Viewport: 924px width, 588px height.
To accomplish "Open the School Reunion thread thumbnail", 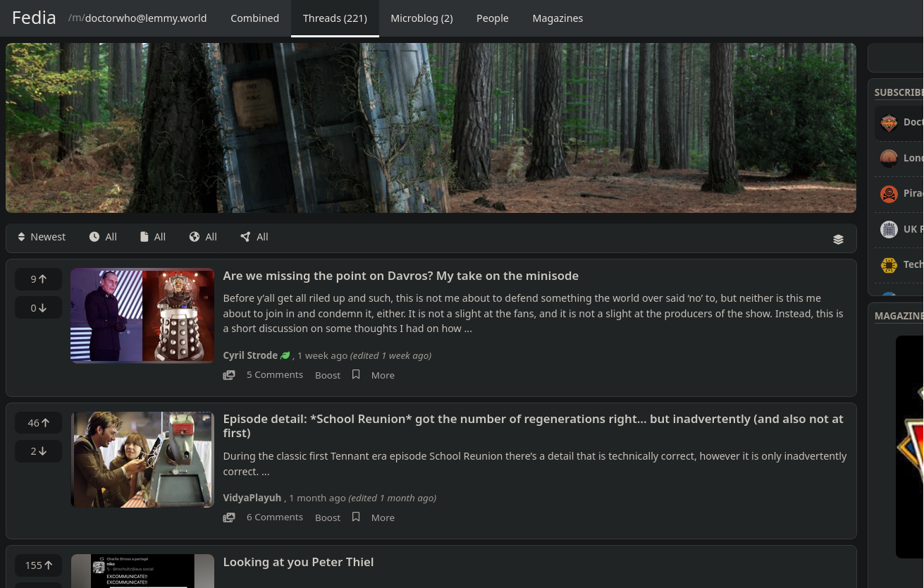I will 142,460.
